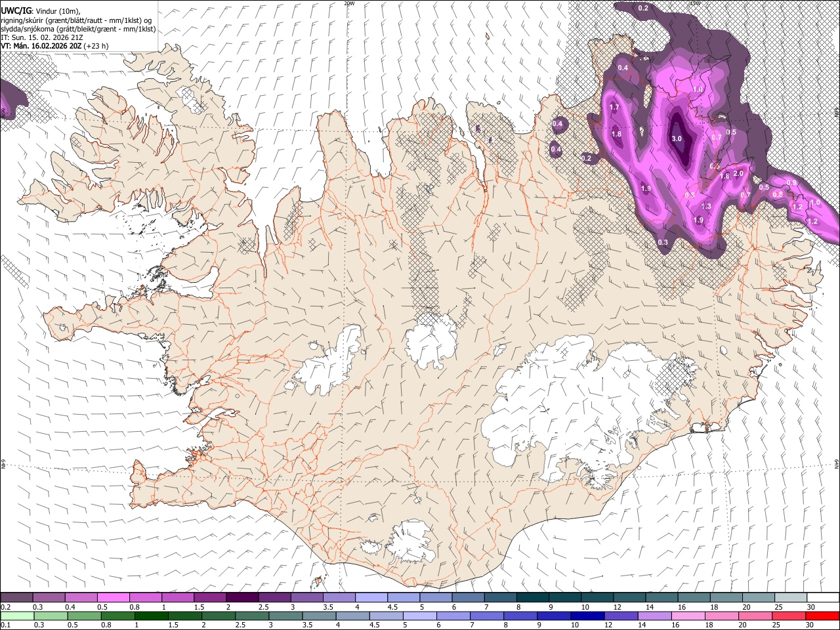Screen dimensions: 840x630
Task: Click the 20W longitude label at the top edge
Action: 348,3
